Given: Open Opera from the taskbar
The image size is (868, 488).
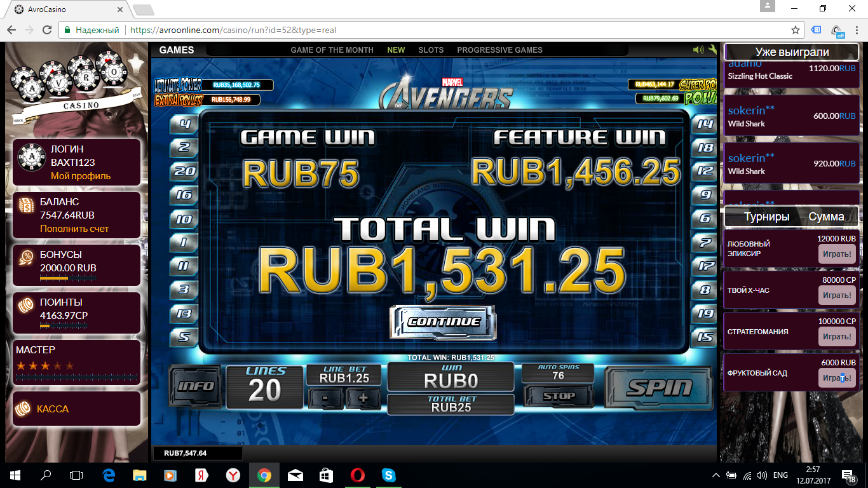Looking at the screenshot, I should (357, 475).
